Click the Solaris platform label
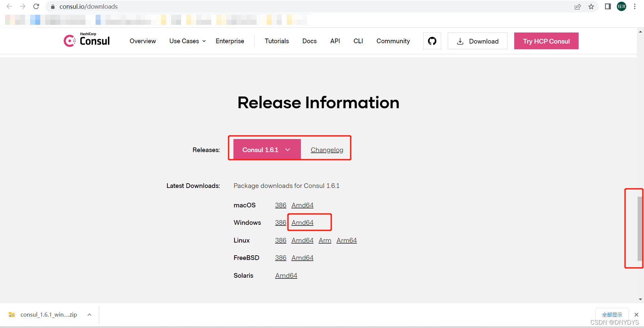 pyautogui.click(x=243, y=275)
